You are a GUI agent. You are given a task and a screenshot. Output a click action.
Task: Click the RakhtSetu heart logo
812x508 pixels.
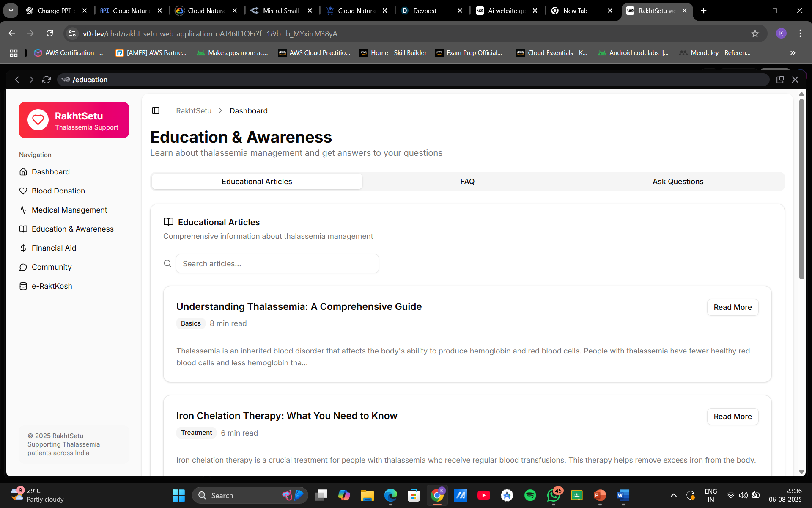click(x=38, y=120)
